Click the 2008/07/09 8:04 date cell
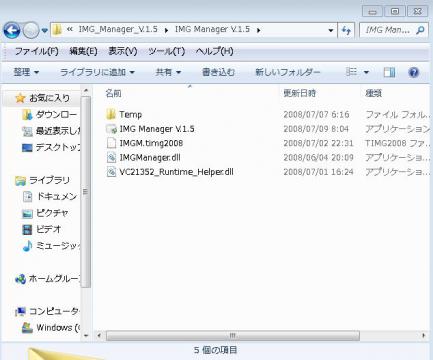 point(316,129)
